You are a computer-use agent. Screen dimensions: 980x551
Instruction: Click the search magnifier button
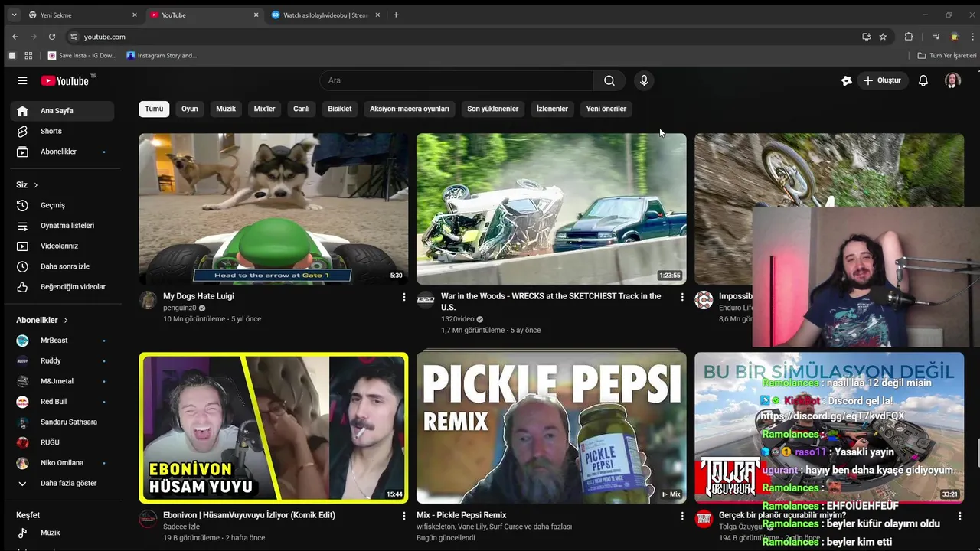click(x=609, y=80)
